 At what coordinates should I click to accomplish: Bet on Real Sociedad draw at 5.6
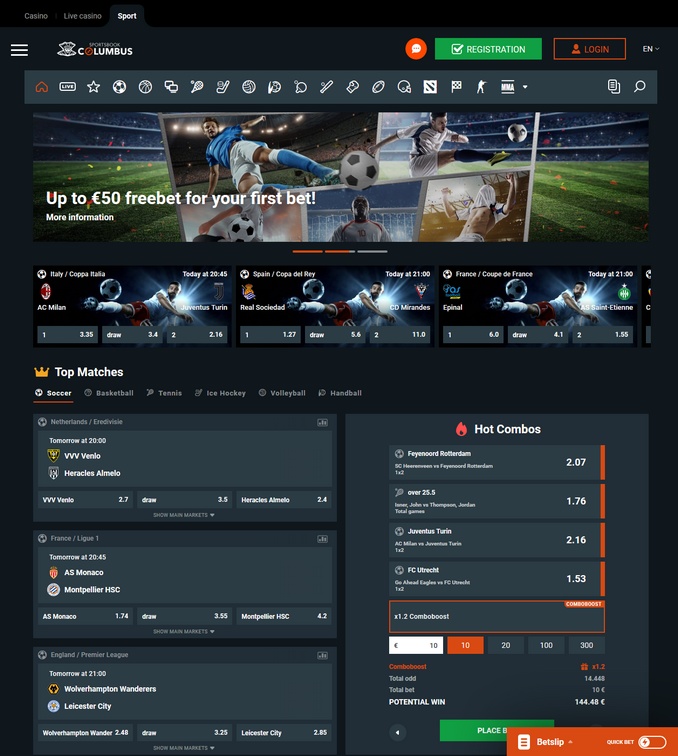335,335
